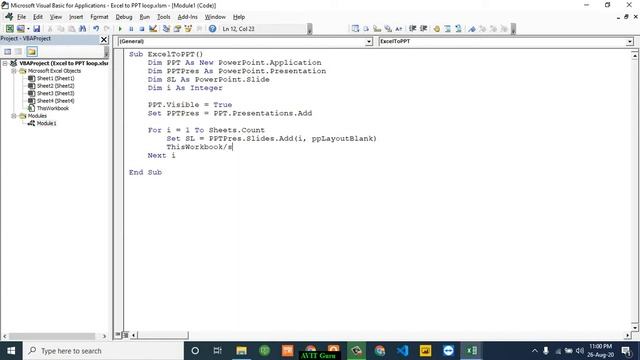The width and height of the screenshot is (640, 360).
Task: Select Sheet4 (Sheet4) in project tree
Action: click(x=56, y=101)
